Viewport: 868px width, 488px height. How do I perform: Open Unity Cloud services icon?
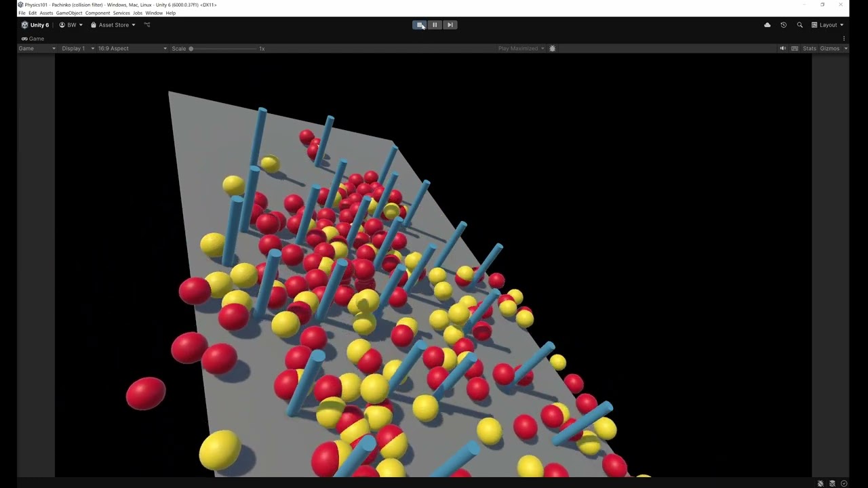click(767, 25)
